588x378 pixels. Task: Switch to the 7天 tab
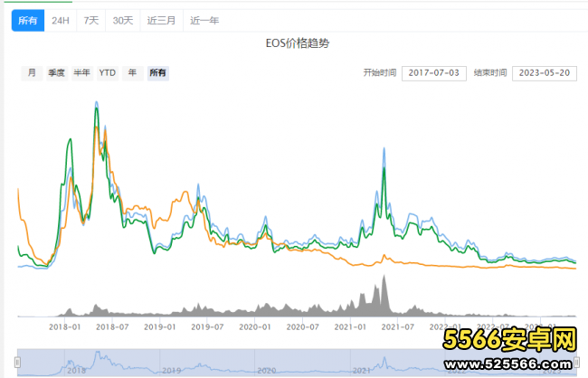pos(91,20)
